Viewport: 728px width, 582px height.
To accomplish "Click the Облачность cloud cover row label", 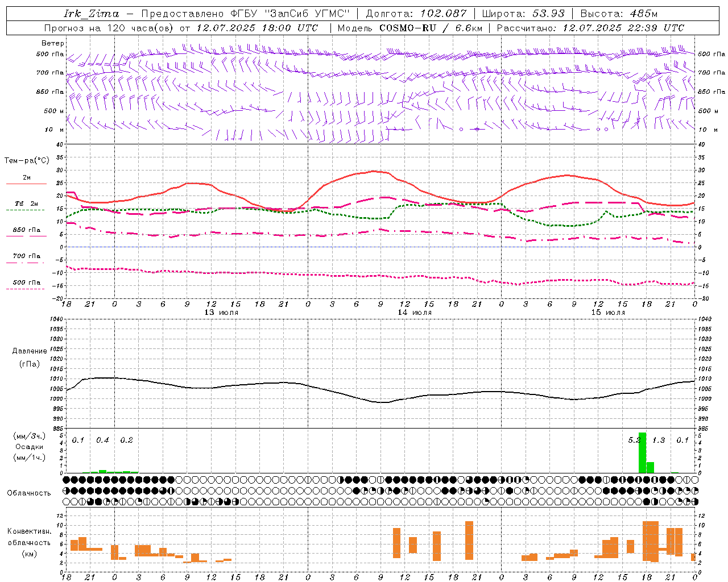I will click(x=29, y=493).
